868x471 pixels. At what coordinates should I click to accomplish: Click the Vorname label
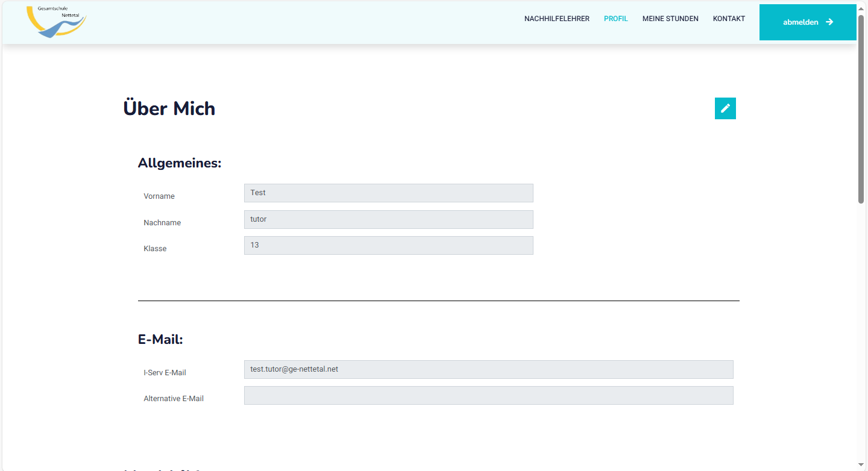[x=159, y=196]
